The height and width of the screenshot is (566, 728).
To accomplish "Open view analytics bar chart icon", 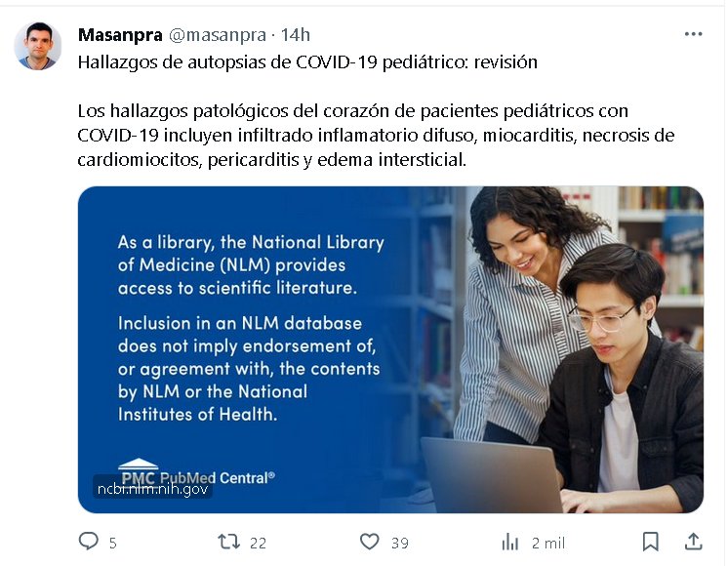I will point(509,542).
